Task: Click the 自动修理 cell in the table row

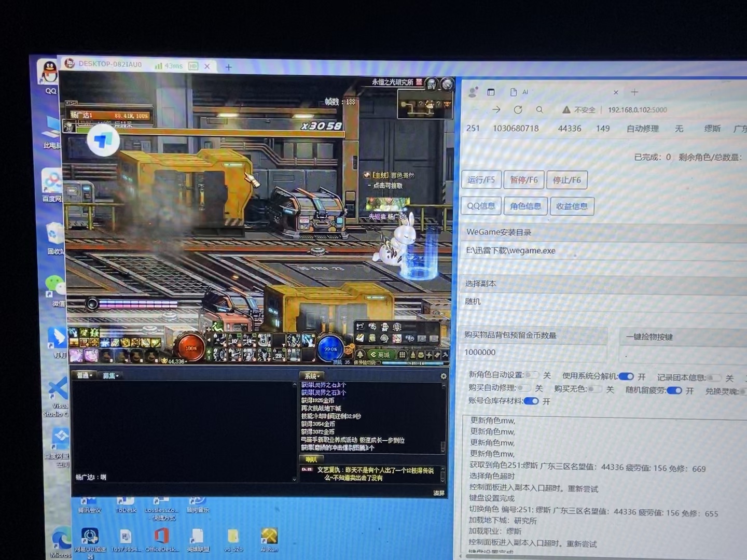Action: pos(643,129)
